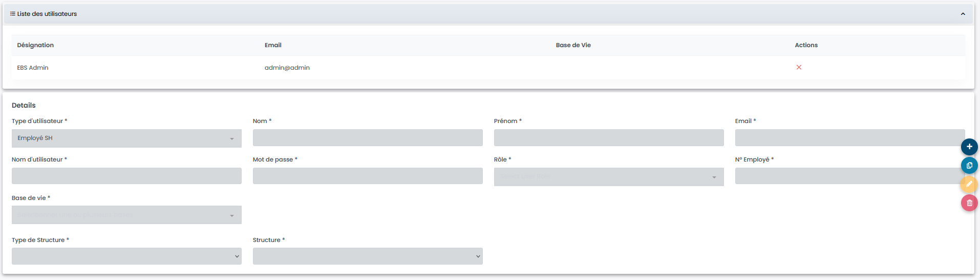Viewport: 980px width, 280px height.
Task: Expand the Structure select box
Action: click(x=367, y=256)
